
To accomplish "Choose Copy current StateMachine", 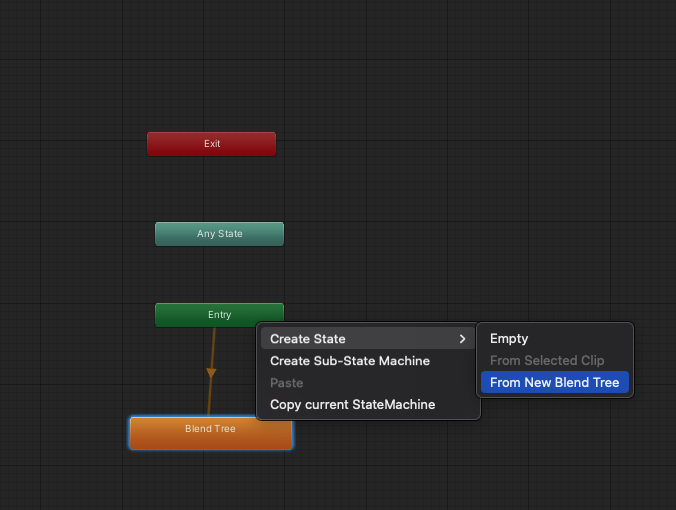I will point(352,405).
